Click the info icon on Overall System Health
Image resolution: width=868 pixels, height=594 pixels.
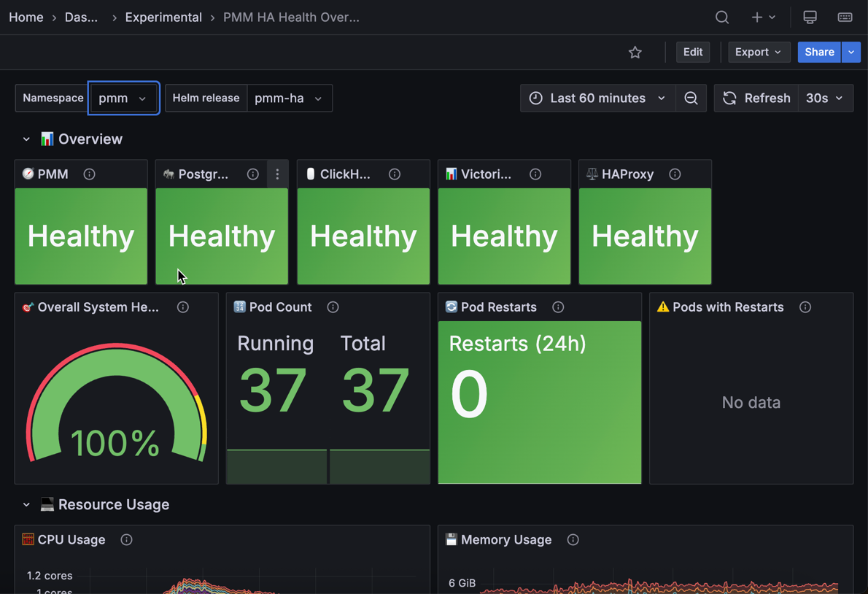(x=183, y=307)
